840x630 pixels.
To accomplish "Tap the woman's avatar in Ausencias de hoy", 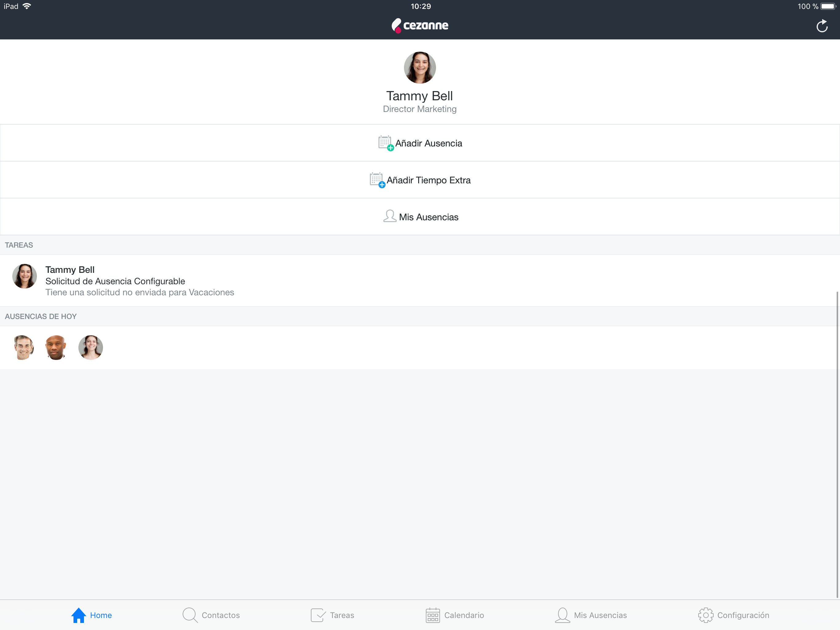I will coord(91,347).
